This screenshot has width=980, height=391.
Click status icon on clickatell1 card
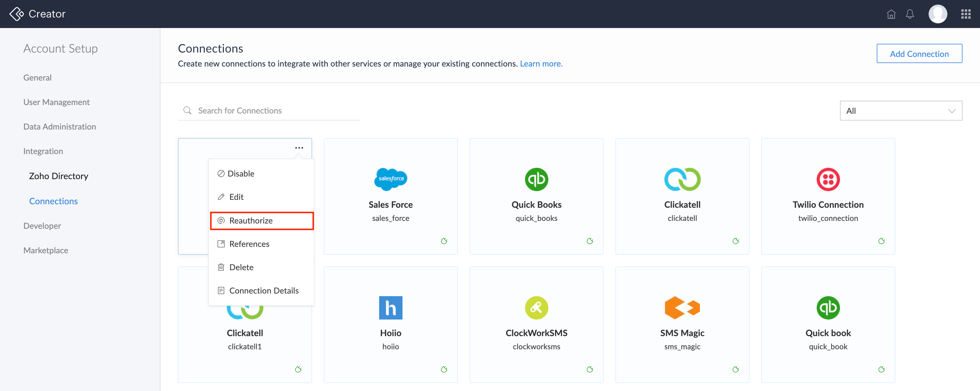click(298, 369)
